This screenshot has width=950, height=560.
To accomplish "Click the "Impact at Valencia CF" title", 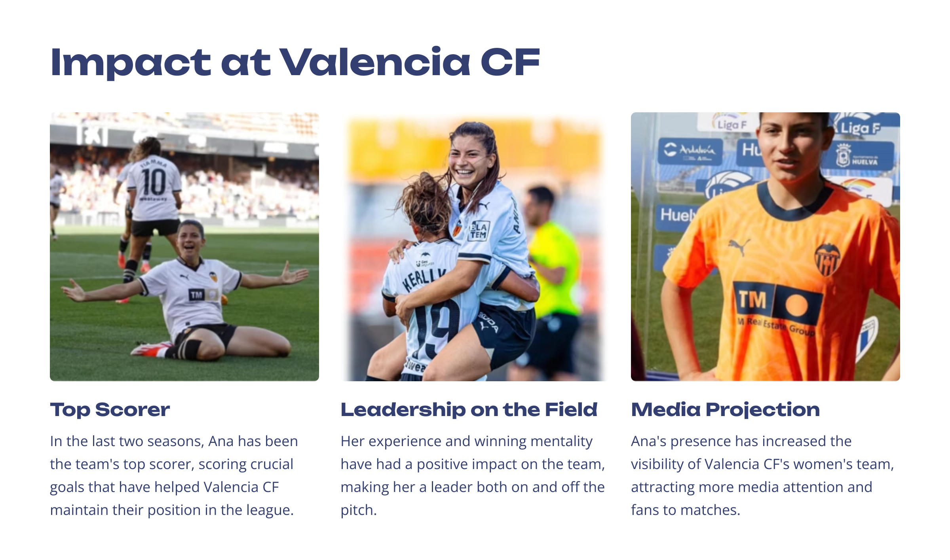I will click(295, 62).
